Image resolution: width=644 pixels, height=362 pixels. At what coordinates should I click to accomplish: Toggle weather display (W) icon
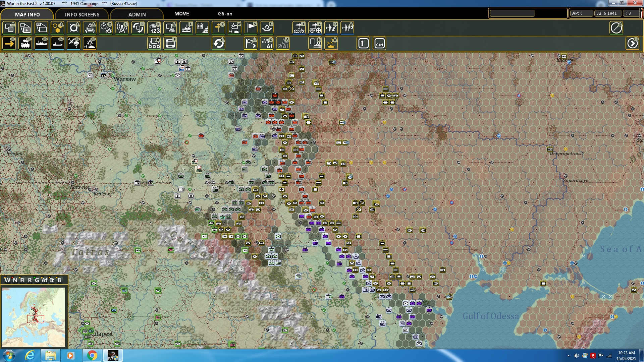(x=235, y=28)
